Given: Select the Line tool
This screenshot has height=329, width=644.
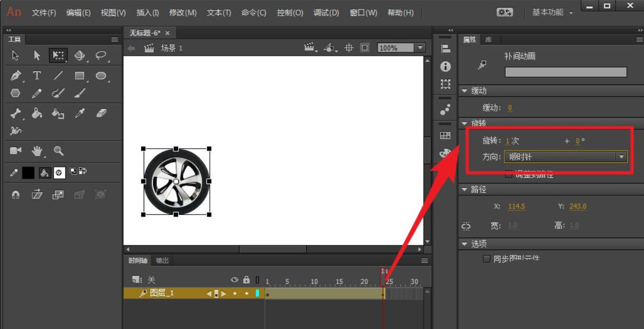Looking at the screenshot, I should pyautogui.click(x=58, y=76).
